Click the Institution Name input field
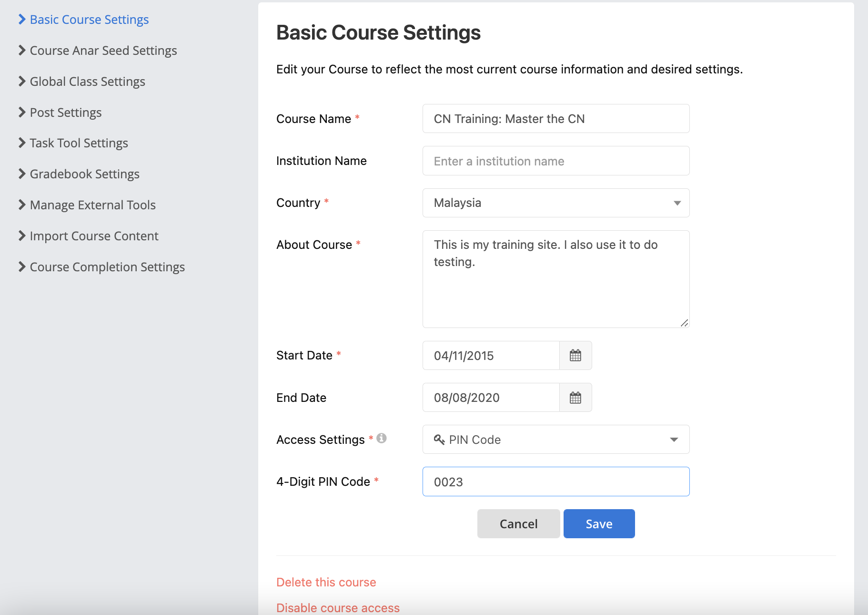Viewport: 868px width, 615px height. [556, 161]
